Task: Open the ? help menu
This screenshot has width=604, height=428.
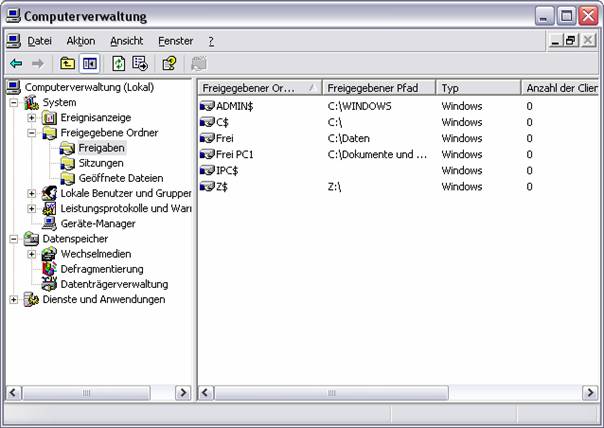Action: coord(211,41)
